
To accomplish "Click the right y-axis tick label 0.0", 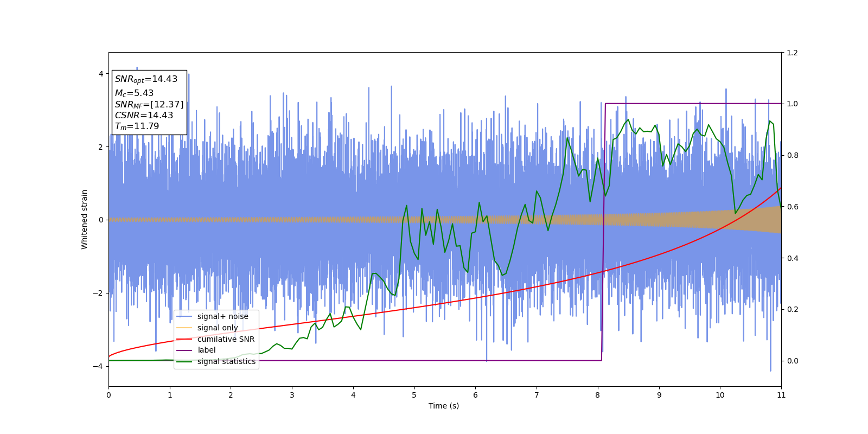I will coord(792,361).
